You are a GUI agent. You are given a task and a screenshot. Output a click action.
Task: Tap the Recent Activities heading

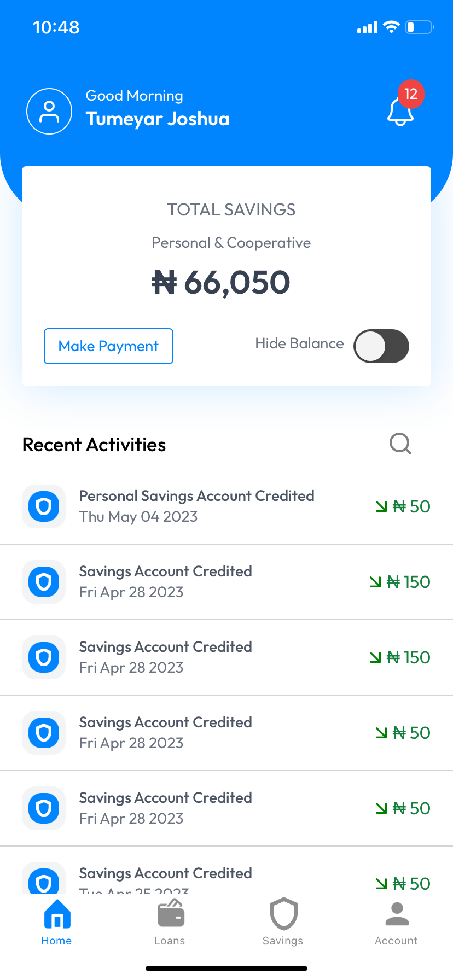tap(94, 445)
